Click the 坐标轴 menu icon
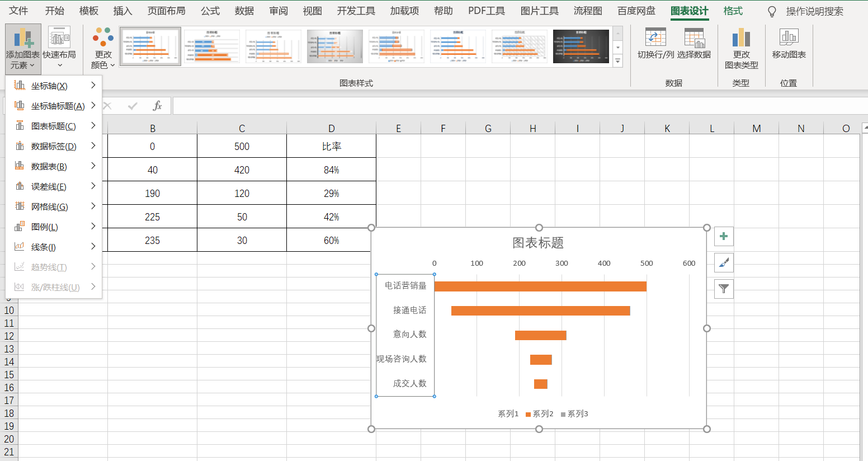Viewport: 868px width, 461px height. tap(20, 86)
